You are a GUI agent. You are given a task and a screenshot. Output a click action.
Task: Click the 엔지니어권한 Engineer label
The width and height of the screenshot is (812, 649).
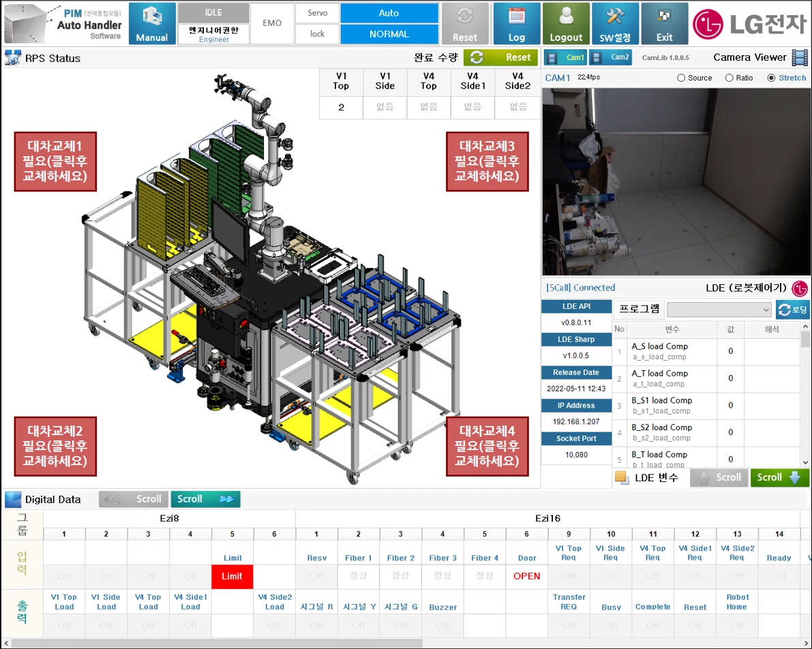(213, 34)
